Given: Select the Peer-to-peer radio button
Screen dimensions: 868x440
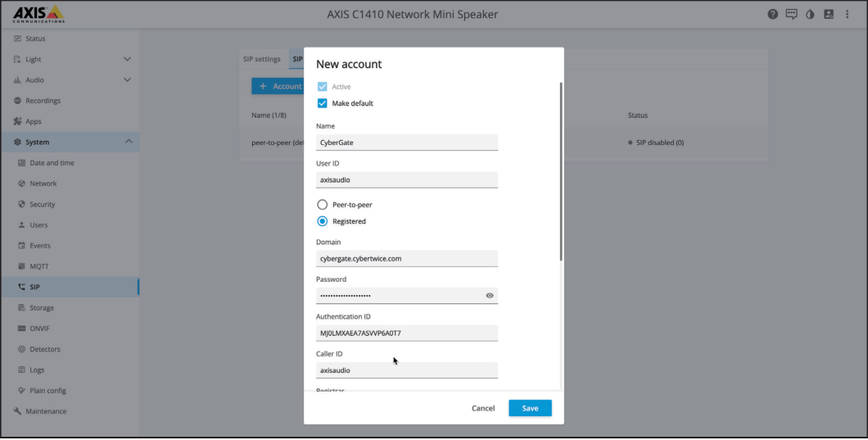Looking at the screenshot, I should pos(322,205).
